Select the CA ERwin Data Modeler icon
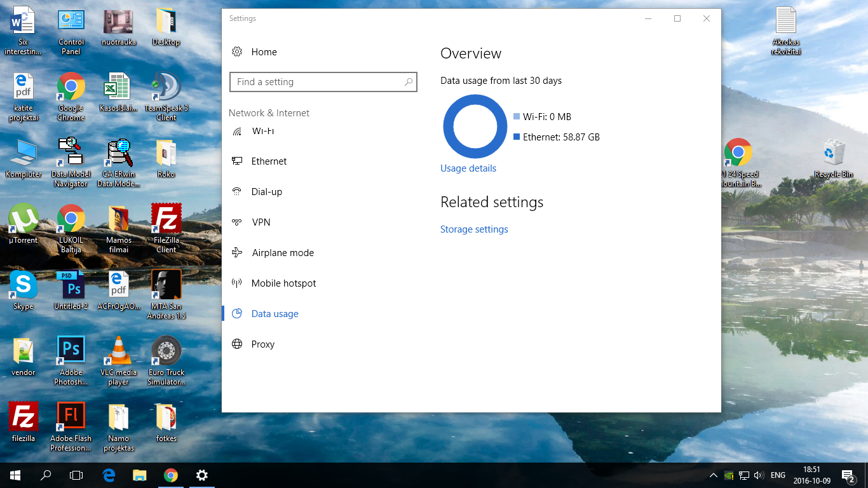Viewport: 868px width, 488px height. pyautogui.click(x=119, y=163)
